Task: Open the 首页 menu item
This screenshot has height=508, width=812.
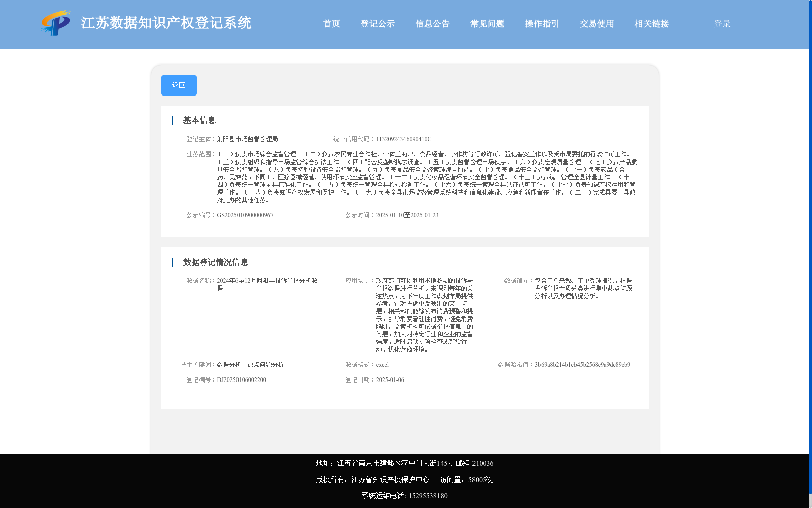Action: click(331, 24)
